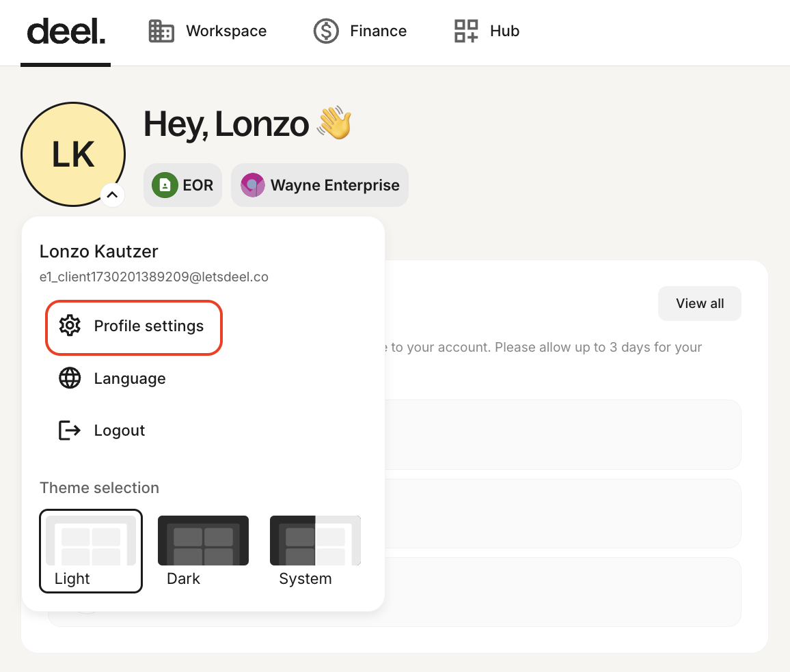Image resolution: width=790 pixels, height=672 pixels.
Task: Click the Dark theme preview thumbnail
Action: tap(203, 540)
